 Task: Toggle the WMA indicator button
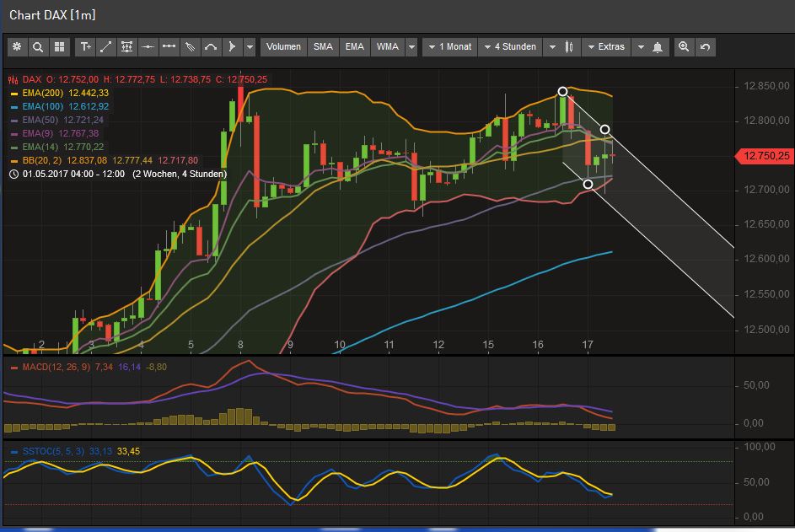point(387,46)
